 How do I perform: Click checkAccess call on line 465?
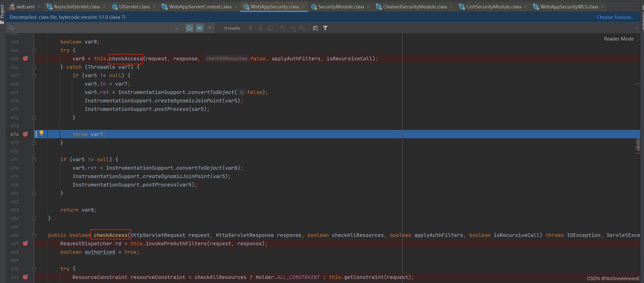(126, 59)
